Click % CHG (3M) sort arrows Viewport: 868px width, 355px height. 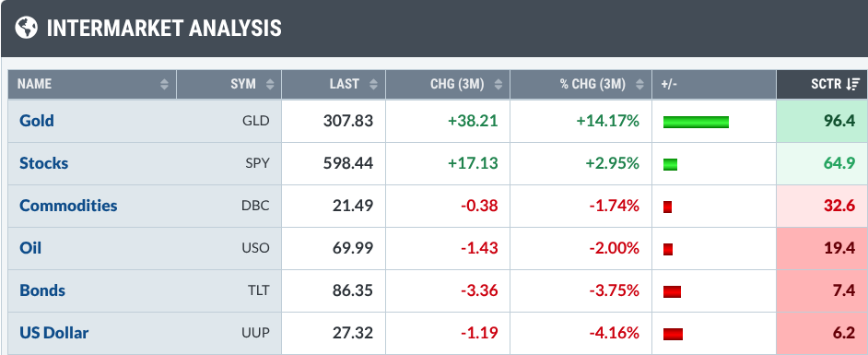tap(639, 84)
